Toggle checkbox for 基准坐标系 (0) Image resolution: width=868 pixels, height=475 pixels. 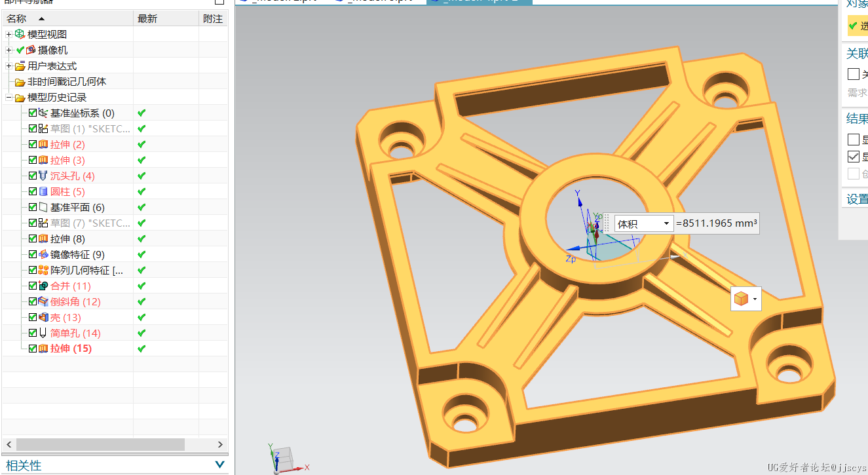pyautogui.click(x=33, y=113)
